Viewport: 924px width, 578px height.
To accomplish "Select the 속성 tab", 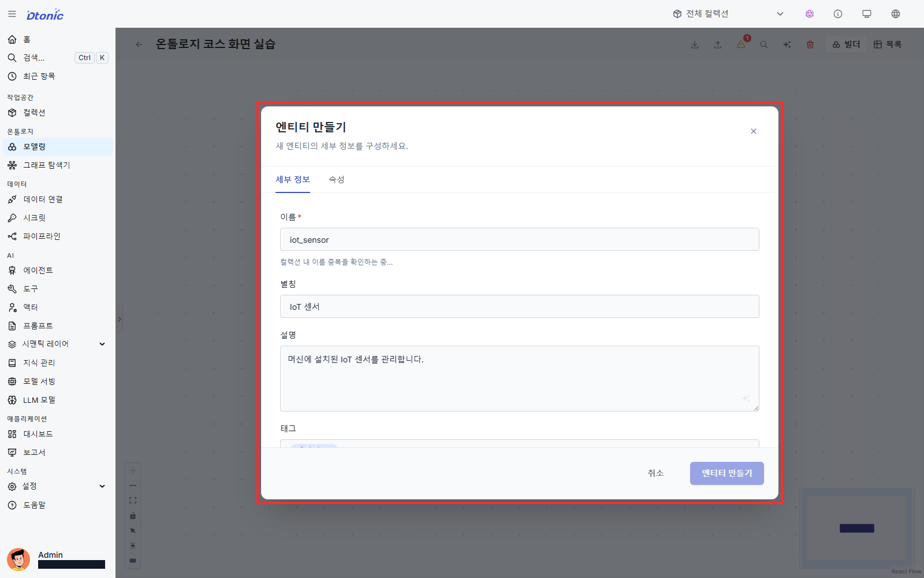I will (x=337, y=180).
